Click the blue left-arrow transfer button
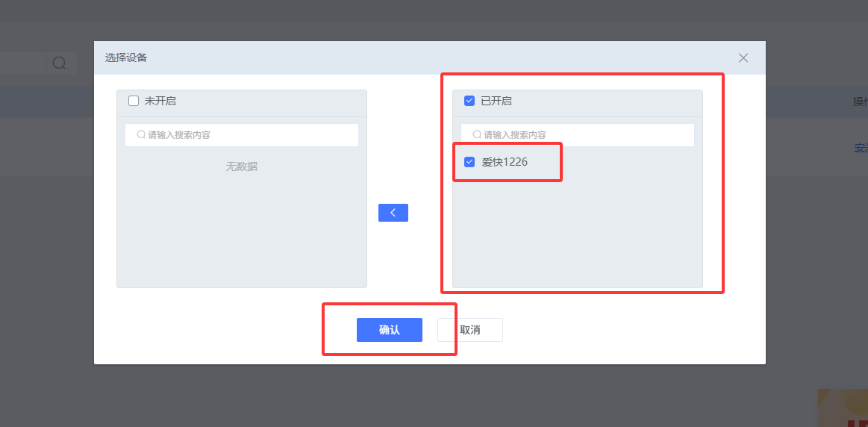868x427 pixels. tap(393, 213)
